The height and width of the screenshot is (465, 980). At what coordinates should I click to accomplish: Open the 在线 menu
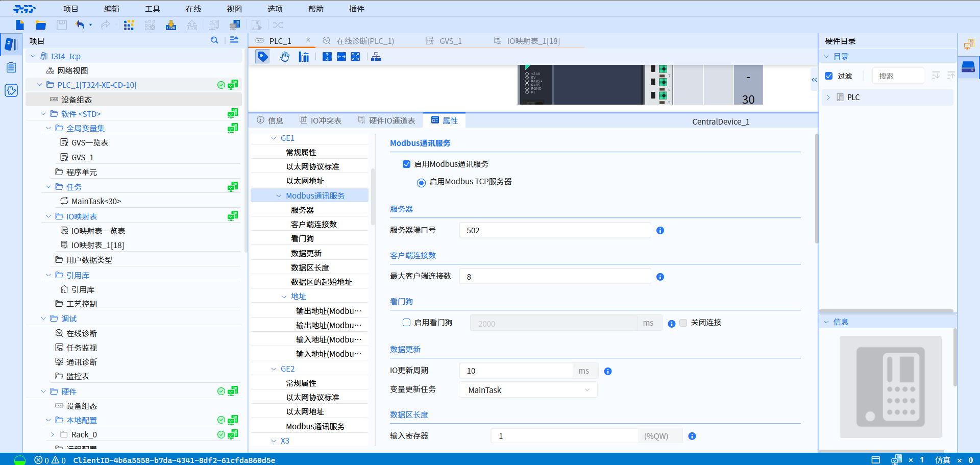[x=192, y=8]
